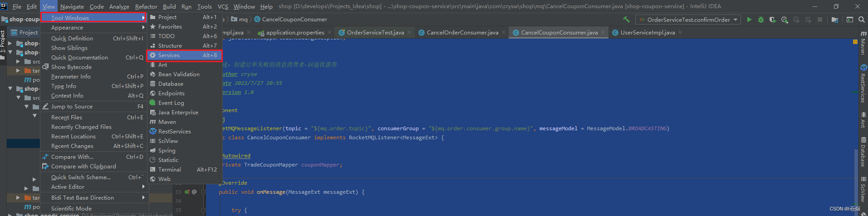Click Jump to Source menu item
Viewport: 868px width, 216px height.
pos(93,107)
